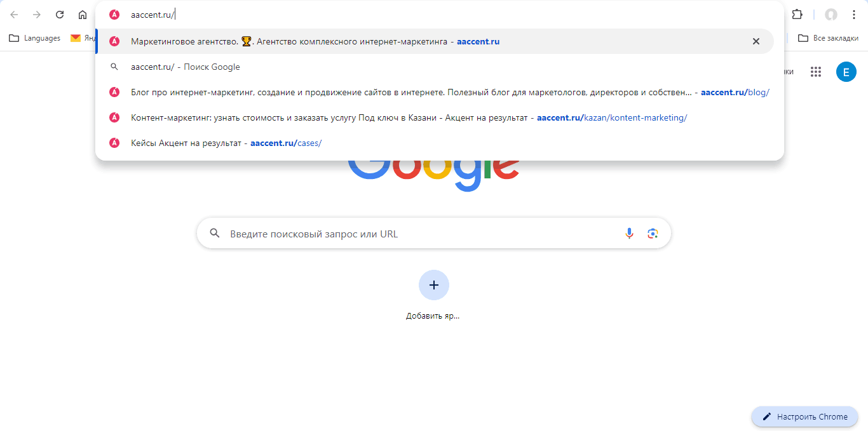868x431 pixels.
Task: Open the Extensions puzzle icon
Action: click(x=797, y=15)
